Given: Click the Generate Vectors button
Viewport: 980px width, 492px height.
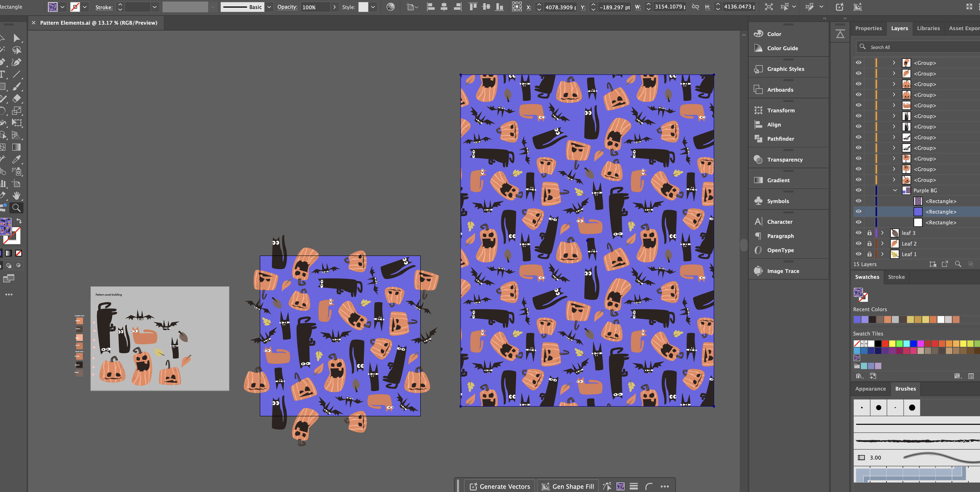Looking at the screenshot, I should [x=500, y=486].
